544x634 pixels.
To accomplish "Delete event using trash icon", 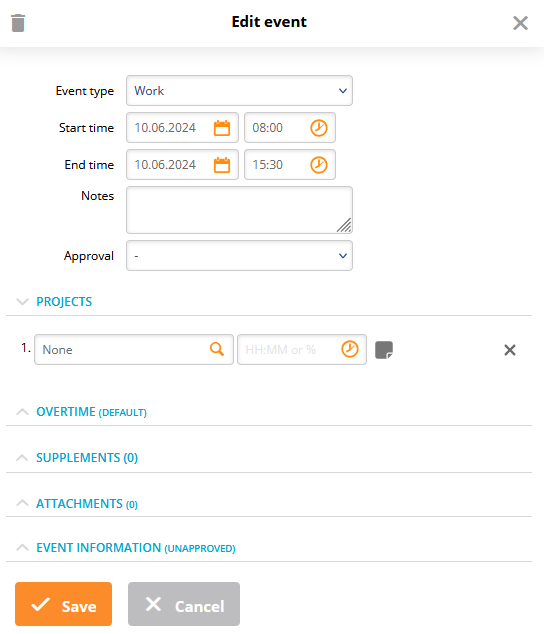I will (x=18, y=23).
